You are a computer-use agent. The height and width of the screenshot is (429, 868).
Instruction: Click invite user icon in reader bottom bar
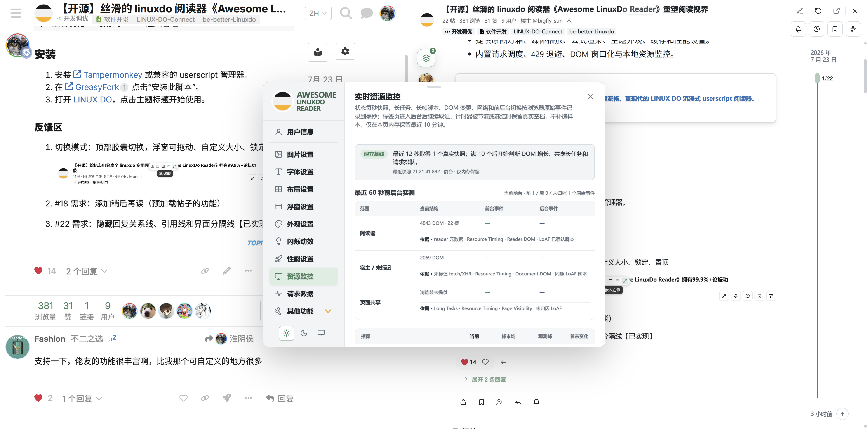(x=500, y=402)
